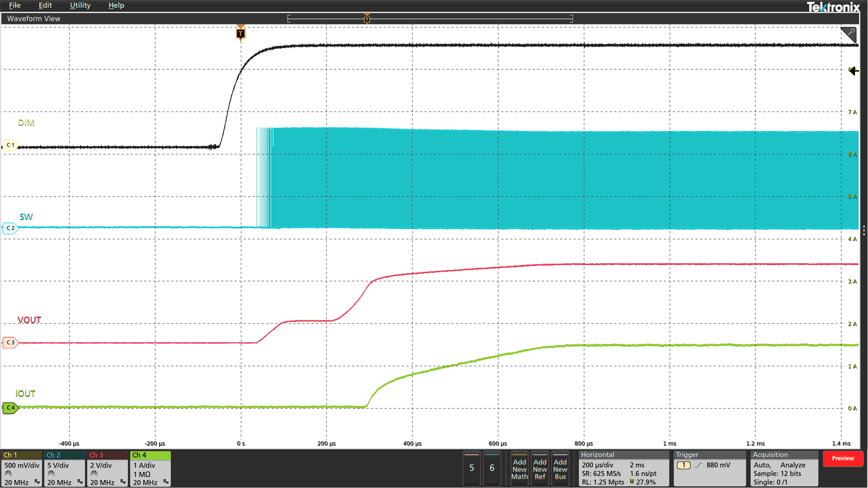Screen dimensions: 868x488
Task: Click the trigger rising slope icon
Action: coord(698,465)
